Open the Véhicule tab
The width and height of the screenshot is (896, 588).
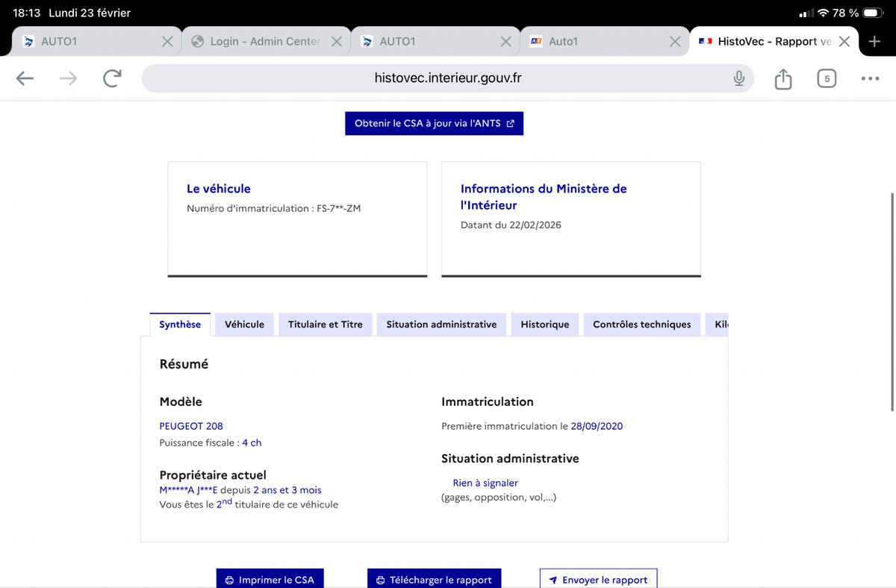(x=244, y=325)
